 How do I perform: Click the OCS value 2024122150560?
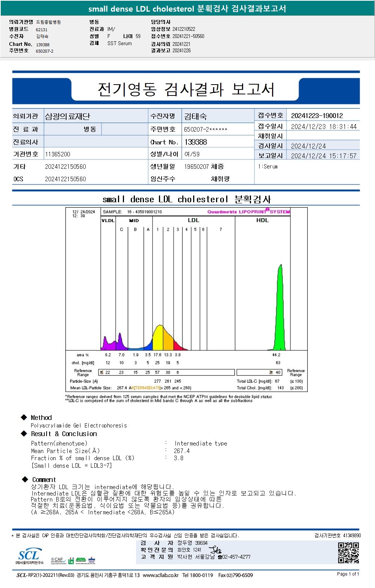coord(65,179)
